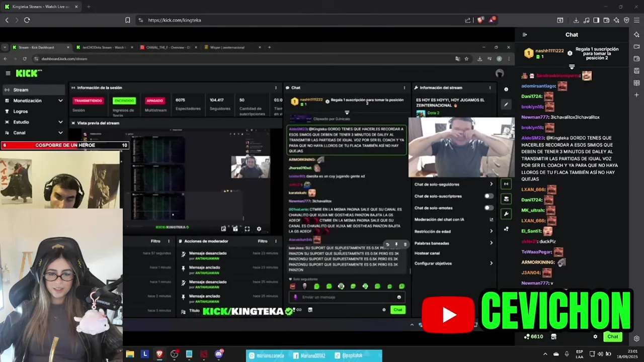Show hidden system tray icons
Image resolution: width=644 pixels, height=362 pixels.
pyautogui.click(x=545, y=354)
